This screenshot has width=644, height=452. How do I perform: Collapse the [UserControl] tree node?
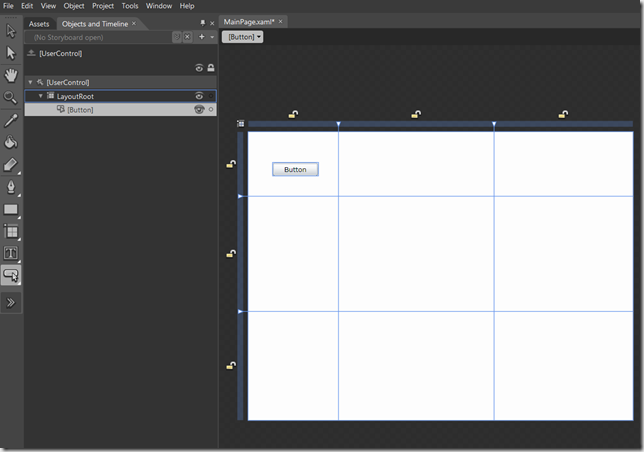[30, 82]
